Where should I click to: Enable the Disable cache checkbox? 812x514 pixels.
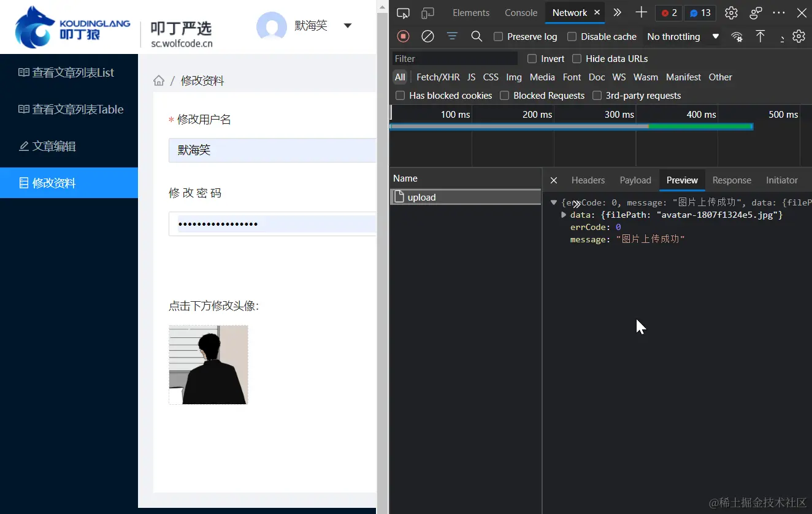[572, 37]
